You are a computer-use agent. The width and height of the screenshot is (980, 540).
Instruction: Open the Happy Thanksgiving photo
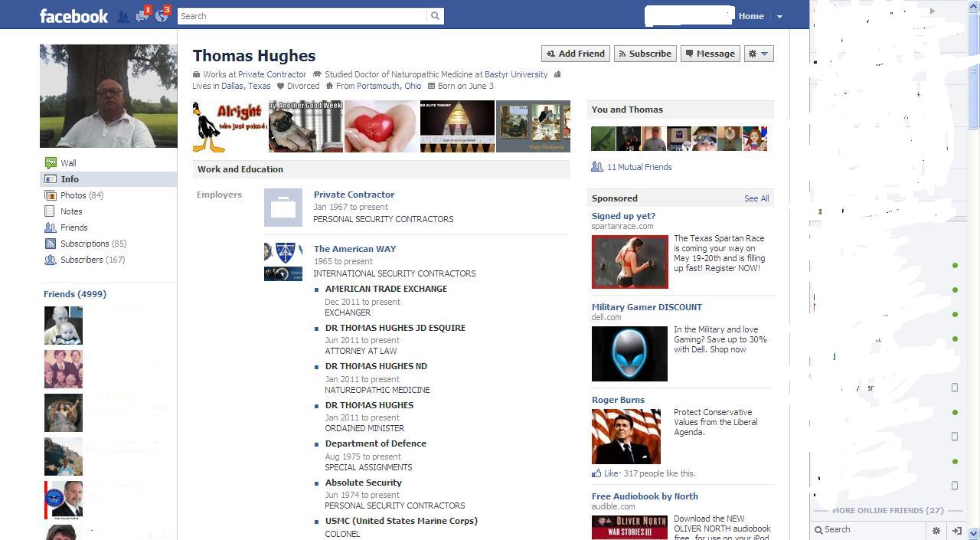[x=533, y=126]
